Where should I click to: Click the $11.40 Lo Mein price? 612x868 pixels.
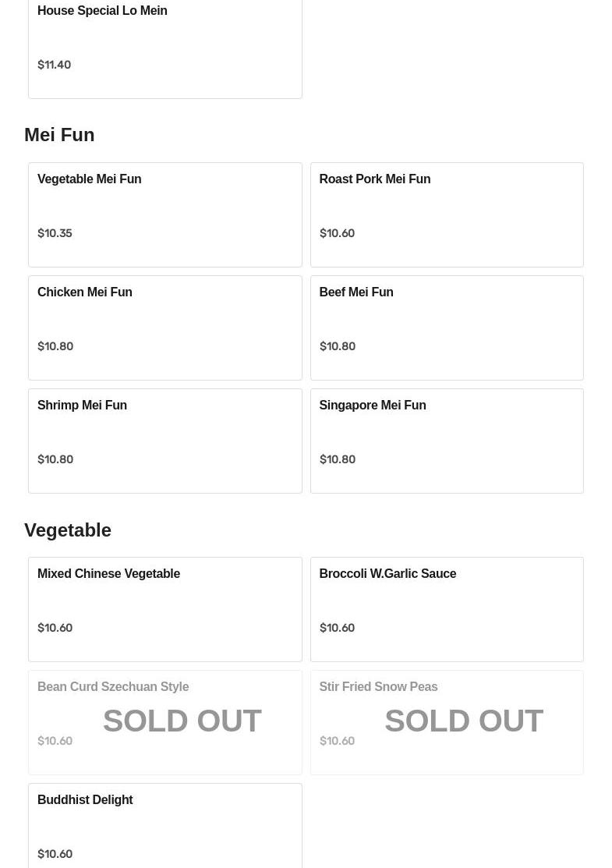tap(55, 65)
